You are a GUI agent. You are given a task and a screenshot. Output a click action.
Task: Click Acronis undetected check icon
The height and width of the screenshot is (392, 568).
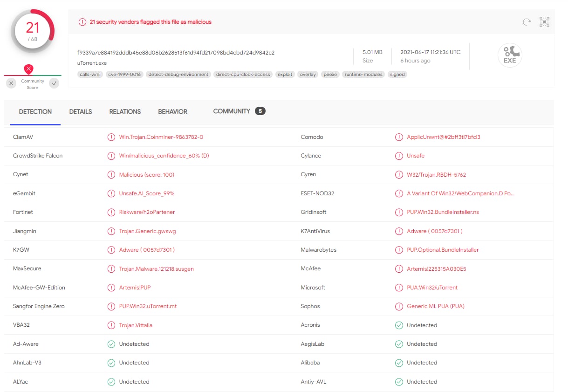tap(399, 325)
